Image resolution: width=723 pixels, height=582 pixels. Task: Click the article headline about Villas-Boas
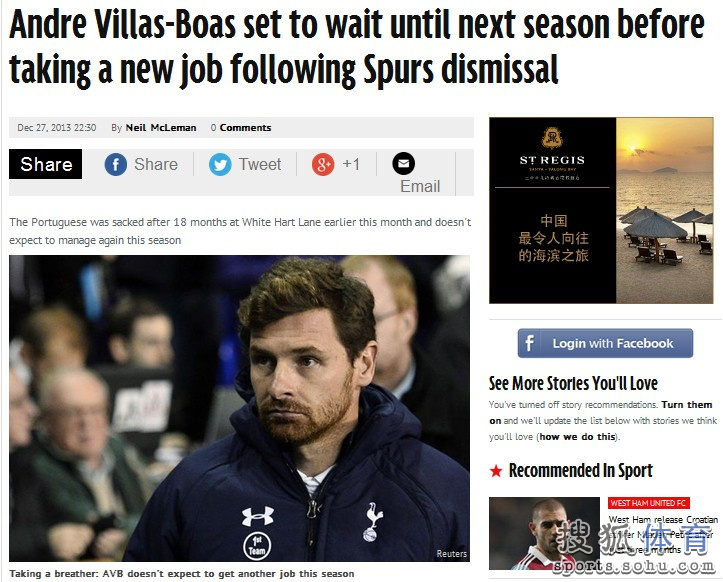tap(356, 48)
